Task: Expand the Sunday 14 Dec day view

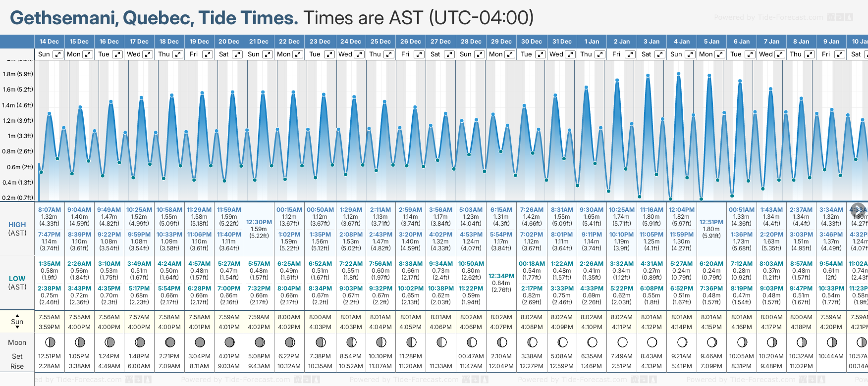Action: point(58,54)
